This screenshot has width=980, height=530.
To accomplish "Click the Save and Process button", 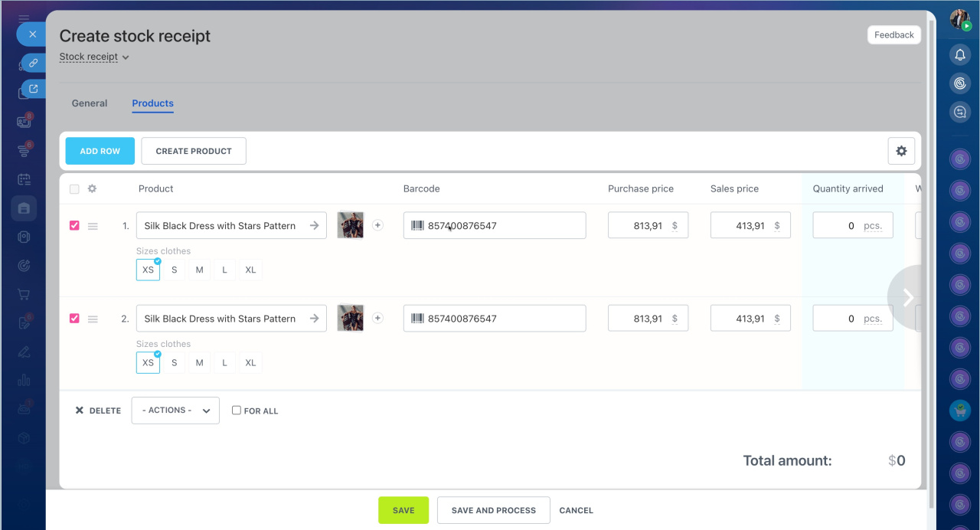I will [x=493, y=510].
